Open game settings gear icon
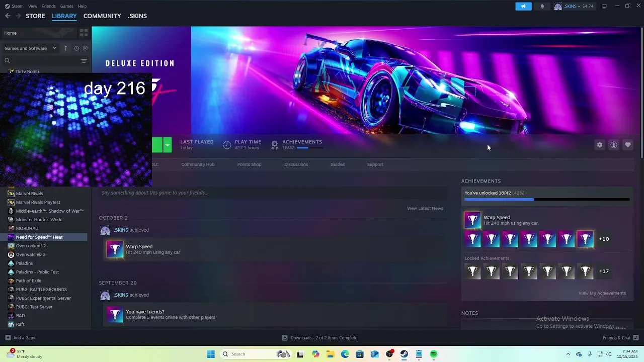644x362 pixels. [600, 145]
